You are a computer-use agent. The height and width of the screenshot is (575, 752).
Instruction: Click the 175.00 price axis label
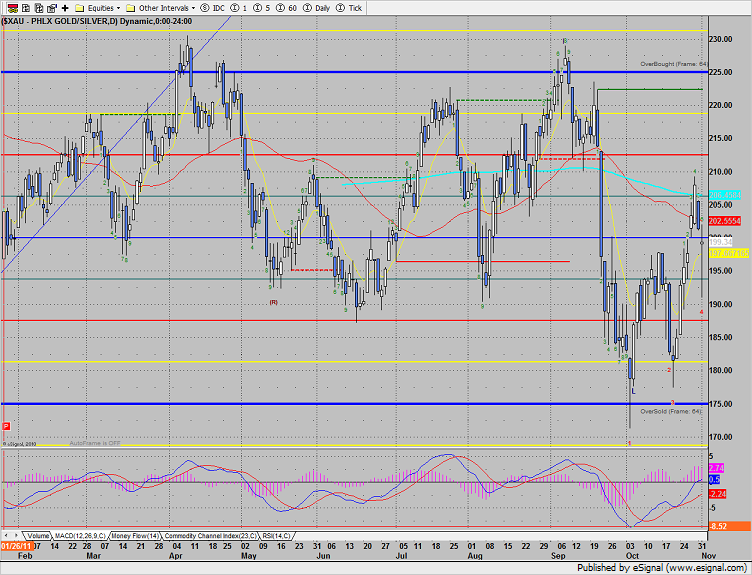721,404
